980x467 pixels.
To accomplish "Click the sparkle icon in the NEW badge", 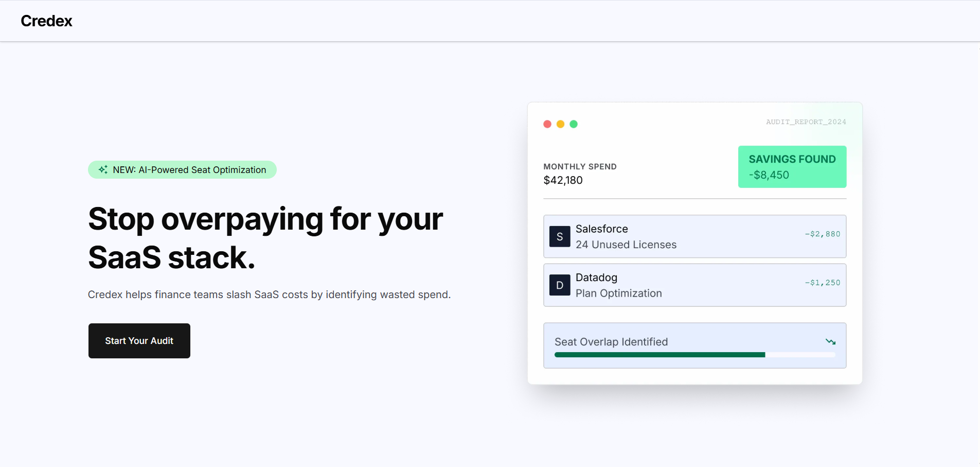I will pyautogui.click(x=103, y=169).
